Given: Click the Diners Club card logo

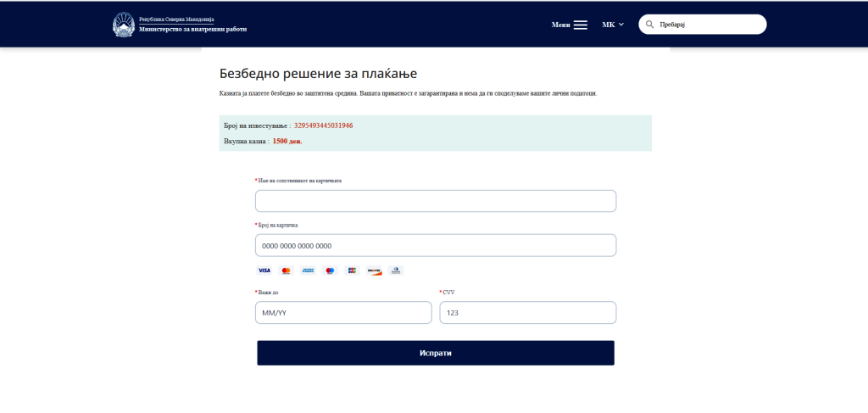Looking at the screenshot, I should (396, 271).
